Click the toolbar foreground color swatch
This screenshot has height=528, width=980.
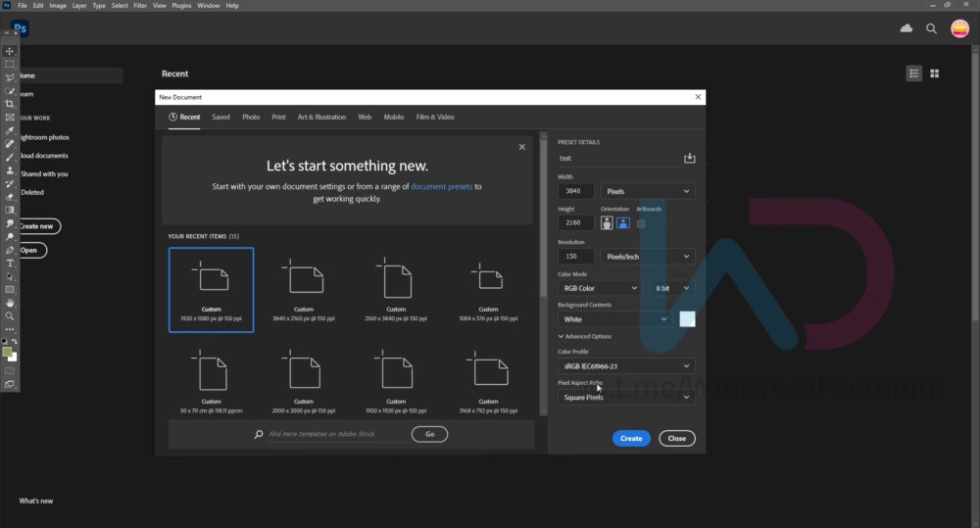point(7,353)
